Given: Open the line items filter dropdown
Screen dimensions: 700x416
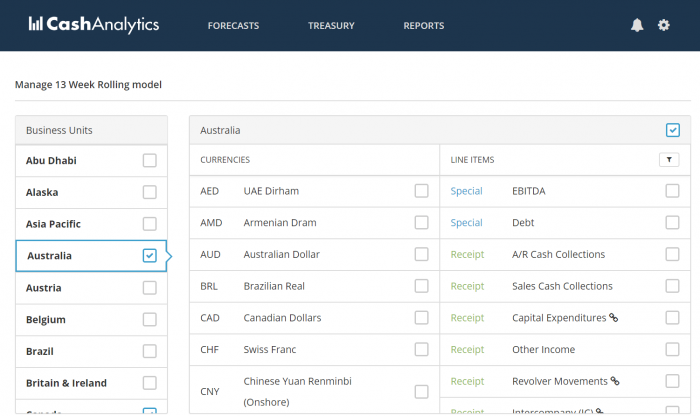Looking at the screenshot, I should tap(669, 160).
